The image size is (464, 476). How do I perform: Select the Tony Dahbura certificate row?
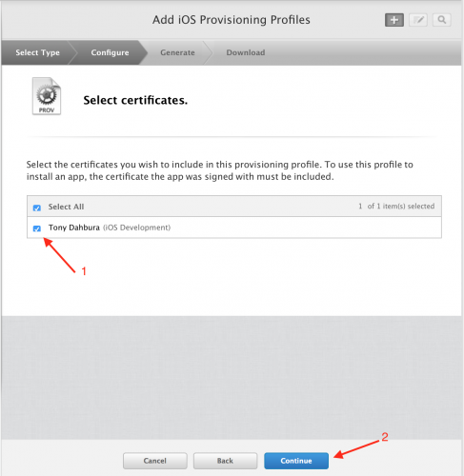point(234,228)
